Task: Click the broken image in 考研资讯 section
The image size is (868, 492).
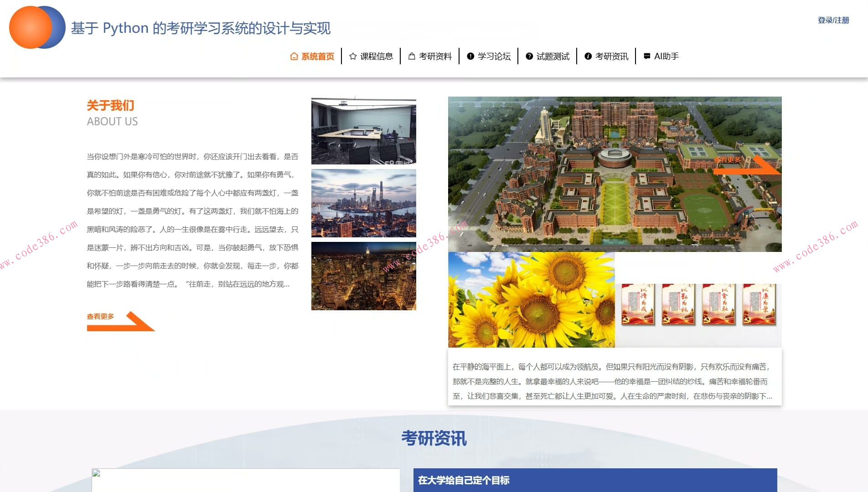Action: click(x=246, y=480)
